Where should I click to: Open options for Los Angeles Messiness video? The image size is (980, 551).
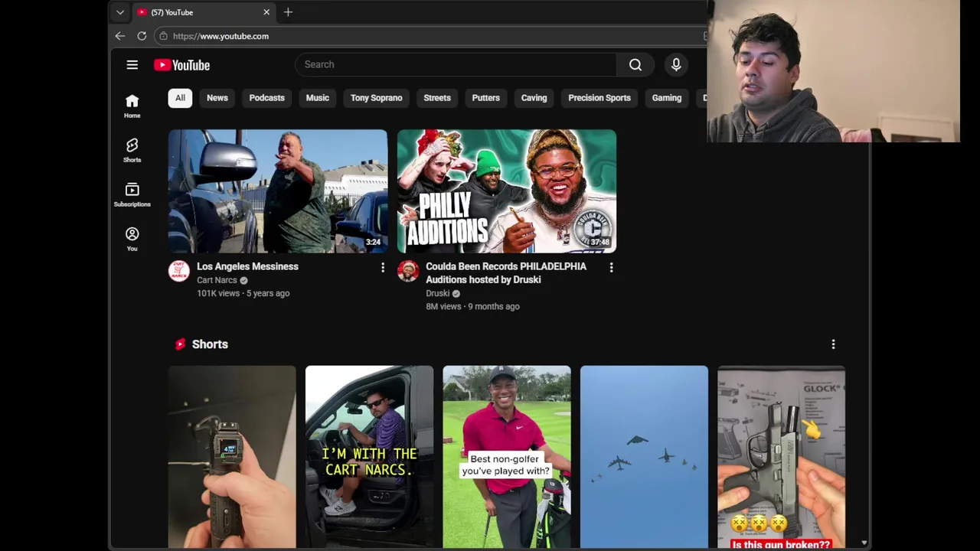383,267
